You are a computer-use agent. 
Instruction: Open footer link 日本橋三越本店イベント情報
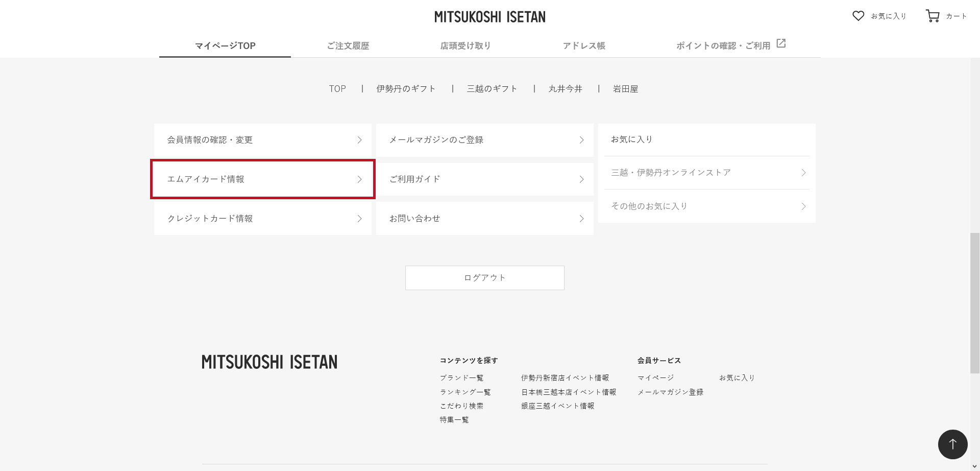tap(569, 392)
